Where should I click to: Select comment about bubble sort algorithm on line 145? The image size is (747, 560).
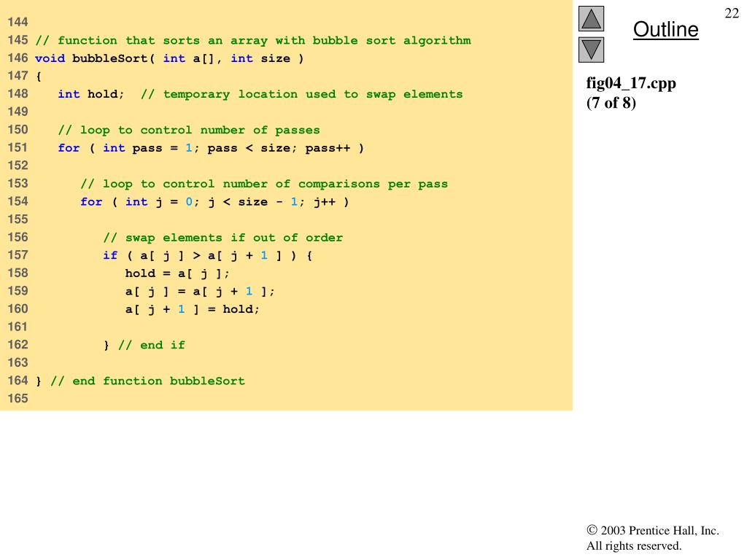253,41
